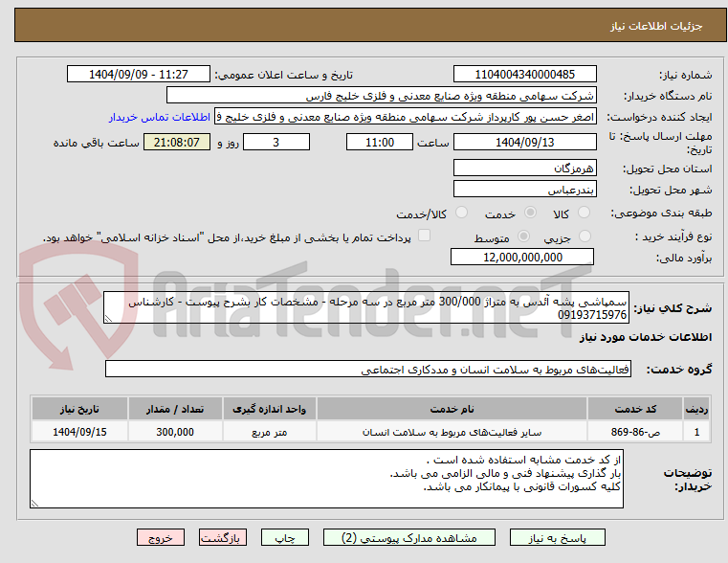
Task: Click request creator field اصغر حسن پور
Action: coord(405,117)
